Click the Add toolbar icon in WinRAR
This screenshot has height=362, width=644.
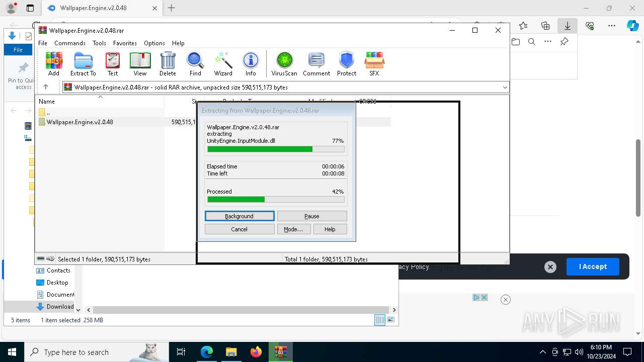coord(54,64)
